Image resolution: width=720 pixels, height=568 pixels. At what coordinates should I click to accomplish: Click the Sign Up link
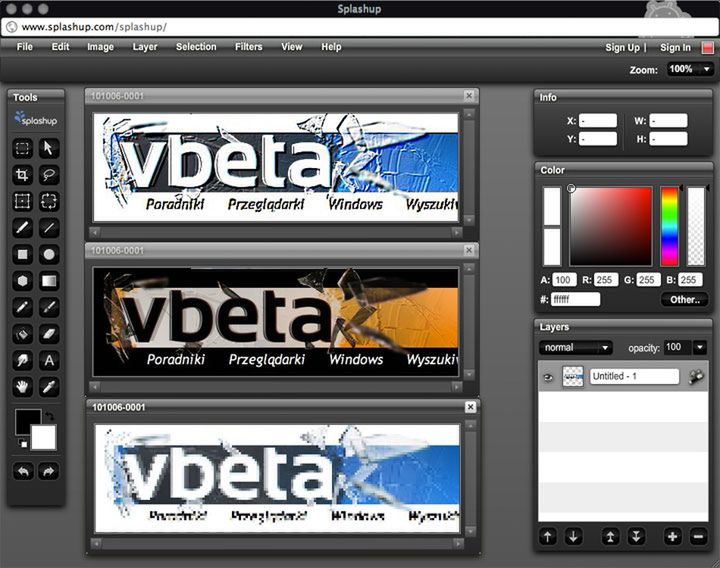coord(622,47)
